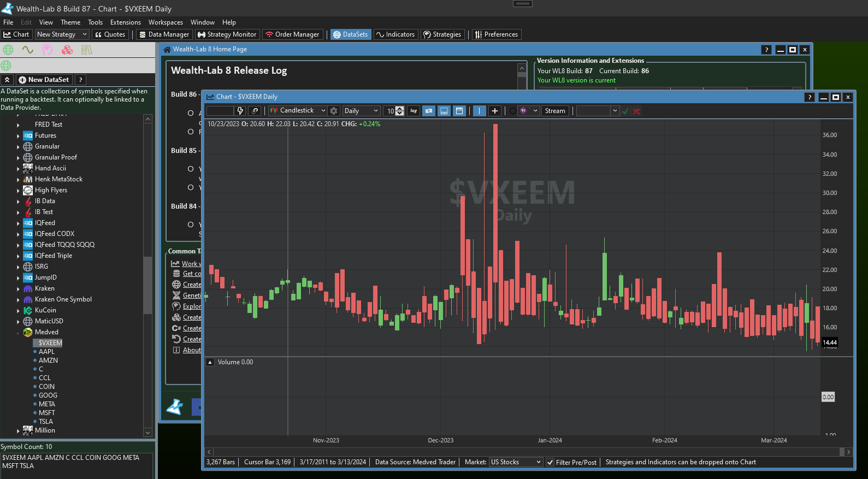The height and width of the screenshot is (479, 868).
Task: Open the Data Manager tool
Action: click(164, 34)
